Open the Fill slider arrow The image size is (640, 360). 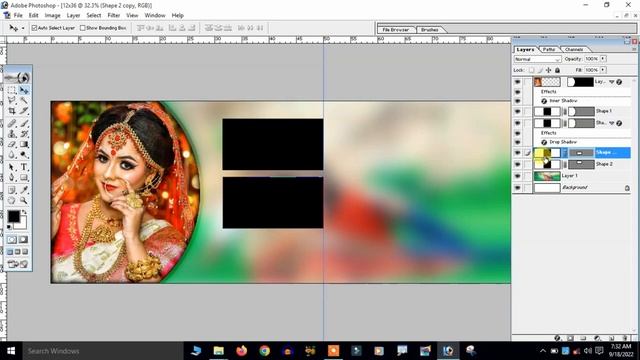pyautogui.click(x=603, y=70)
